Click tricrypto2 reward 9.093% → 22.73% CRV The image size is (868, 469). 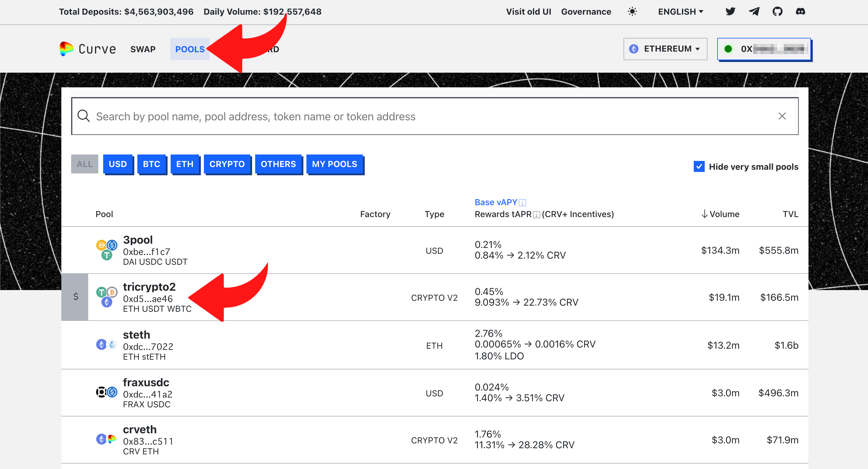(527, 302)
